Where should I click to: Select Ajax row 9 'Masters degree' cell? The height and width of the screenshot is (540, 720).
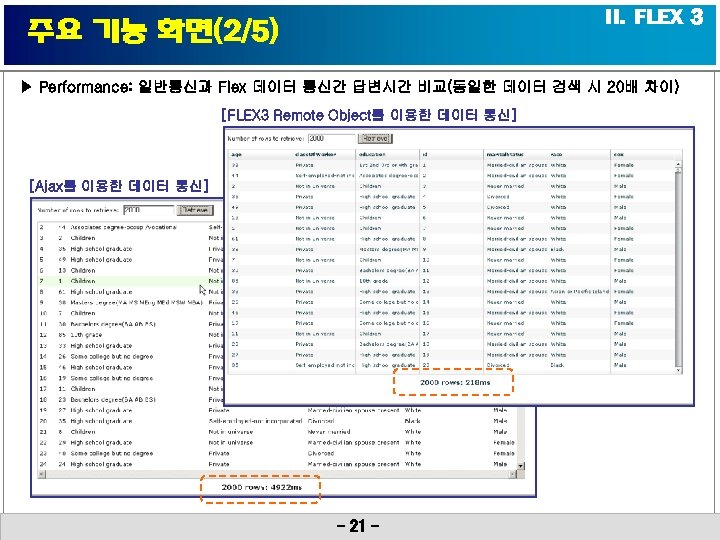tap(136, 303)
